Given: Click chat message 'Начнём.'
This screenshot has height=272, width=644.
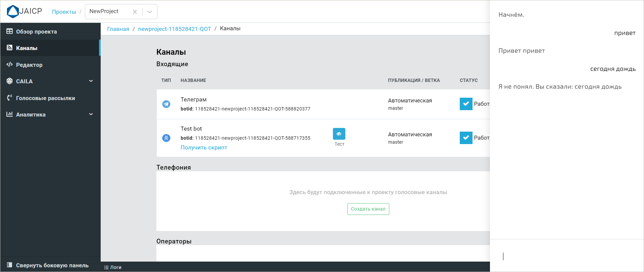Looking at the screenshot, I should click(x=511, y=15).
